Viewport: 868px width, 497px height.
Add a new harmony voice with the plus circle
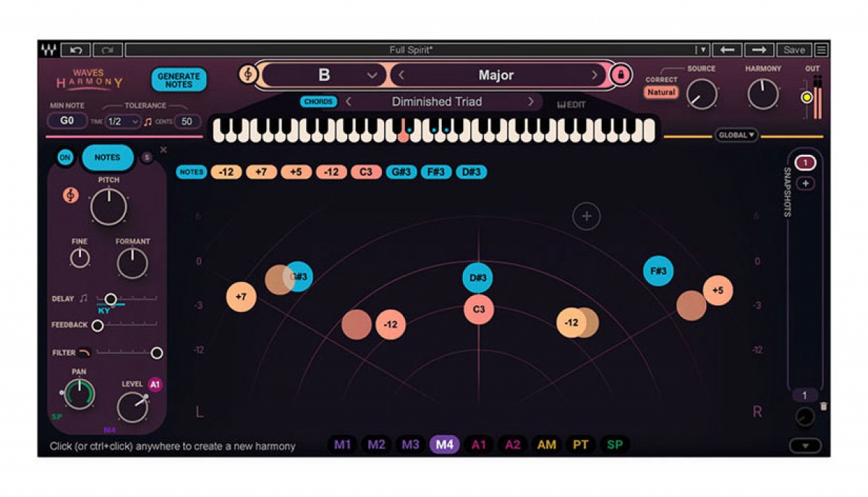(x=587, y=216)
